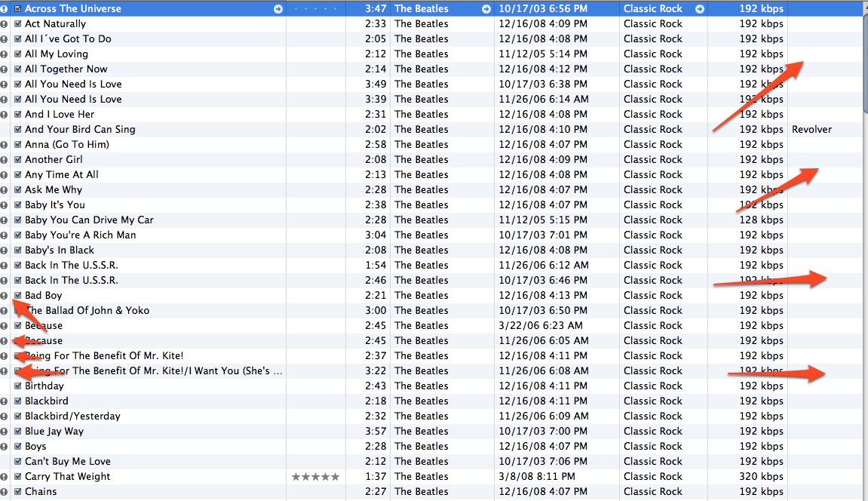Click the arrow icon beside Across The Universe title
Viewport: 868px width, 501px height.
coord(278,9)
